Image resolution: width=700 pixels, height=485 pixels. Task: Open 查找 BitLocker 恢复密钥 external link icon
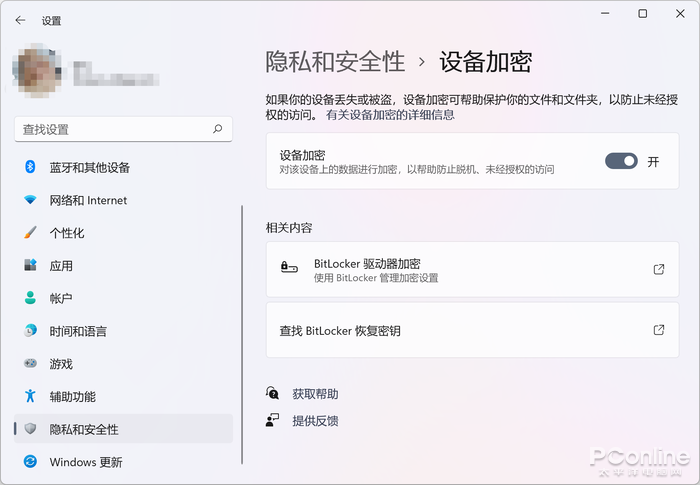658,330
